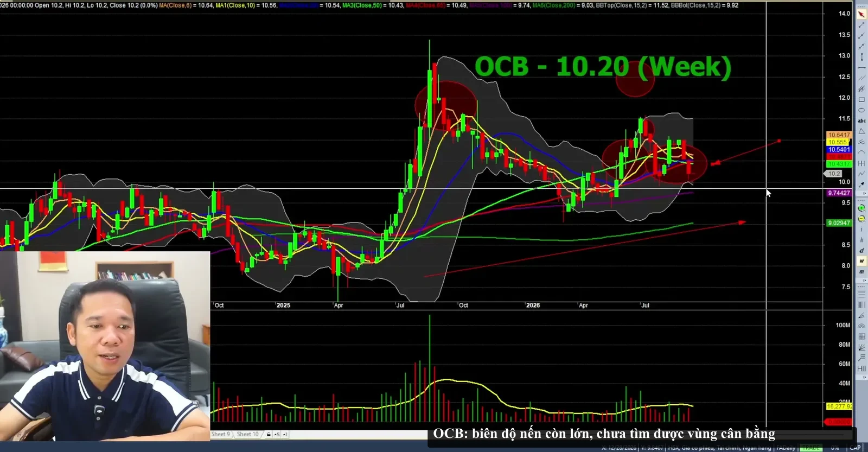
Task: Select the parallel lines tool
Action: [861, 78]
